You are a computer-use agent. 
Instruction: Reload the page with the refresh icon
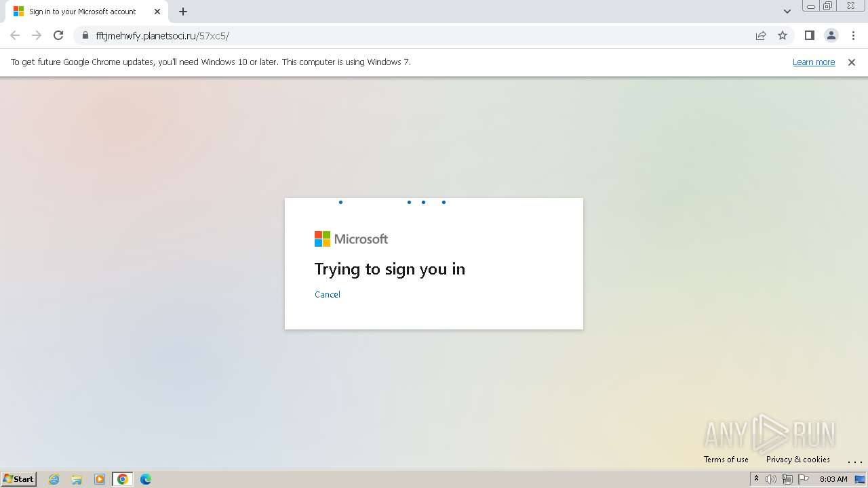pyautogui.click(x=58, y=35)
